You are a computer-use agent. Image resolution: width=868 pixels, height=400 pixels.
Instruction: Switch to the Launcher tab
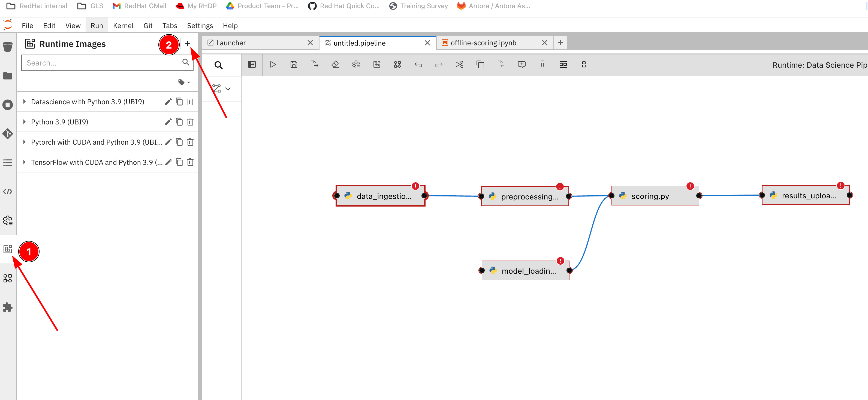tap(231, 43)
